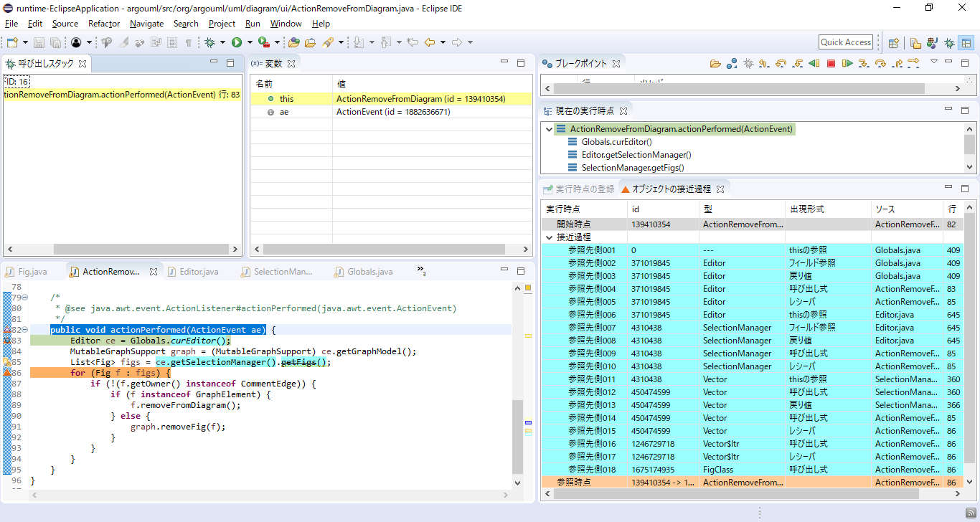Launch Debug with the bug icon
This screenshot has height=522, width=980.
click(x=210, y=43)
